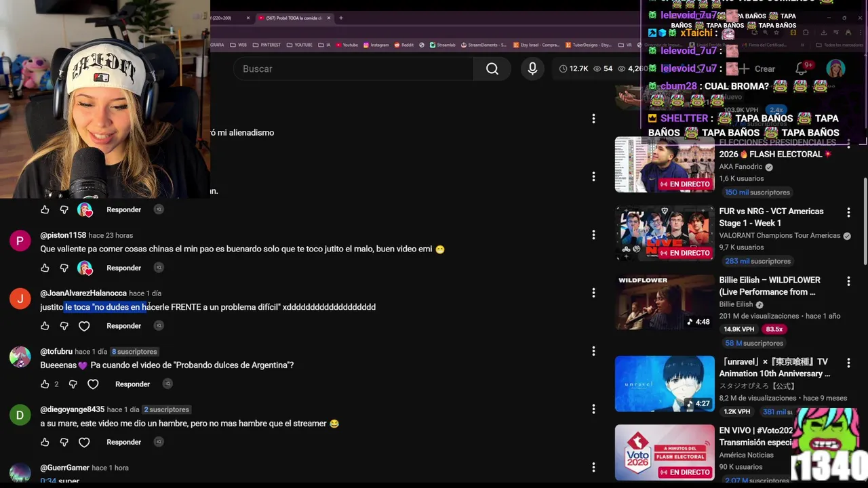Open the YOUTUBE bookmarks folder

click(x=299, y=45)
